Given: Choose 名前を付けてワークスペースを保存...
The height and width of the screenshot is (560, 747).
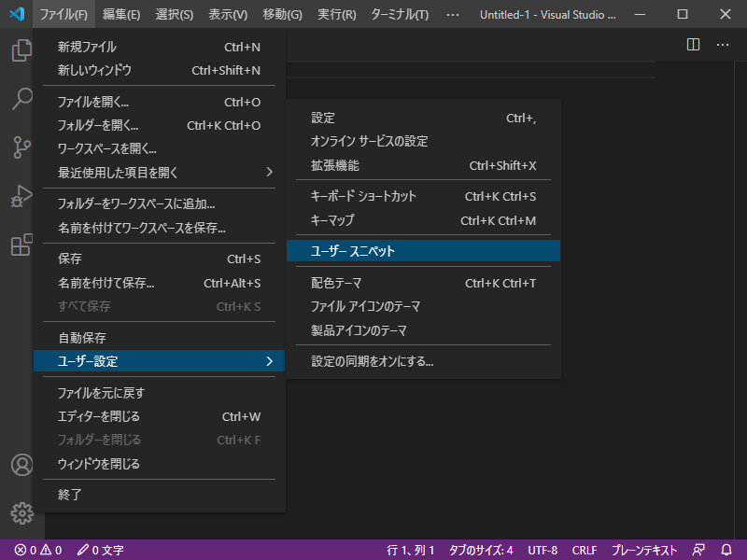Looking at the screenshot, I should coord(159,228).
